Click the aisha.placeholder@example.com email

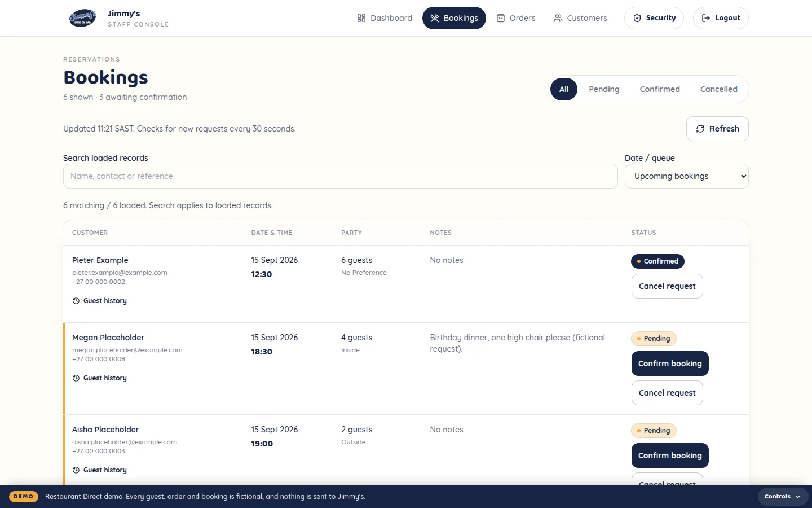(125, 442)
